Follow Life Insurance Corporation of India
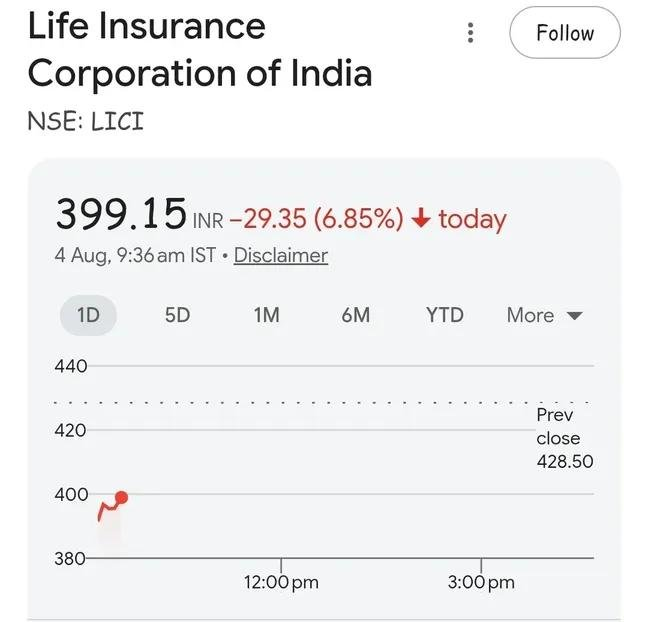The width and height of the screenshot is (648, 622). pyautogui.click(x=565, y=32)
